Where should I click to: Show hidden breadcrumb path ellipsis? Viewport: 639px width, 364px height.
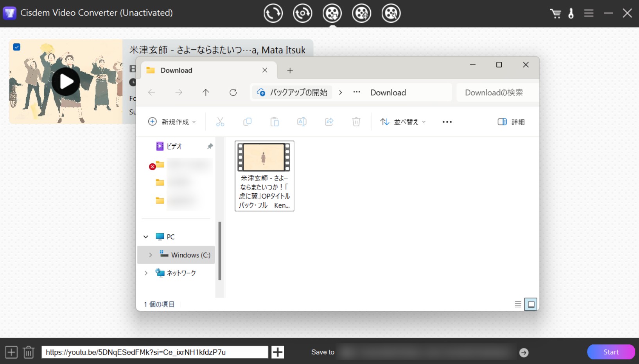pos(357,93)
